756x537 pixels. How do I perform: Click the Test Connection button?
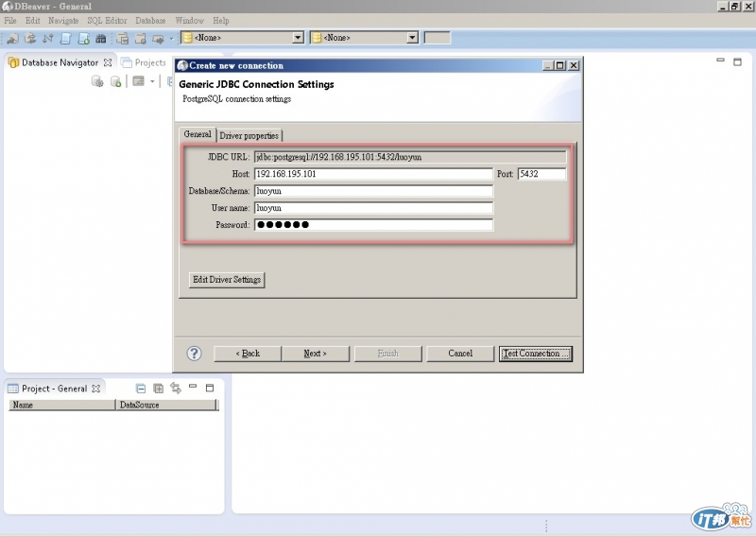[x=536, y=354]
